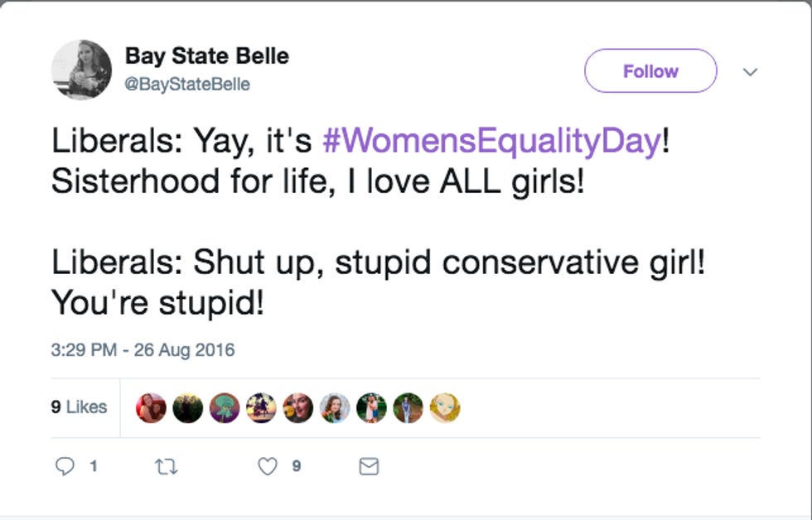The width and height of the screenshot is (812, 520).
Task: Follow Bay State Belle
Action: (x=650, y=71)
